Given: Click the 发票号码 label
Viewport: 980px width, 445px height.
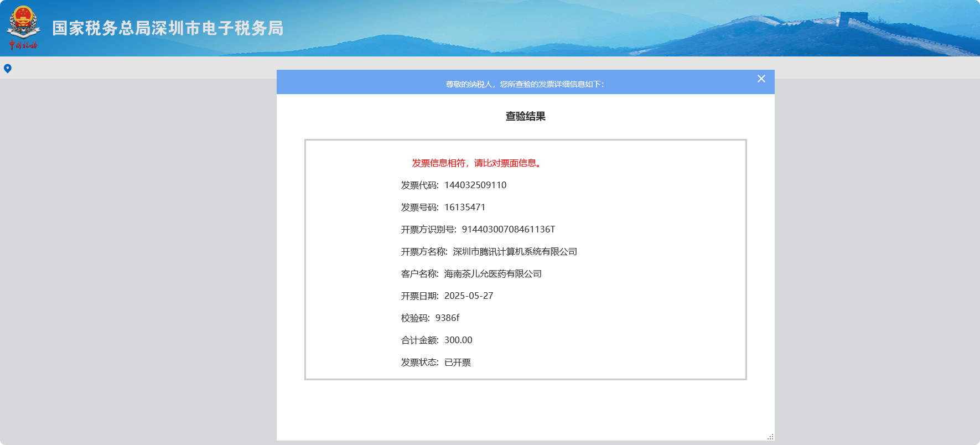Looking at the screenshot, I should pos(419,207).
